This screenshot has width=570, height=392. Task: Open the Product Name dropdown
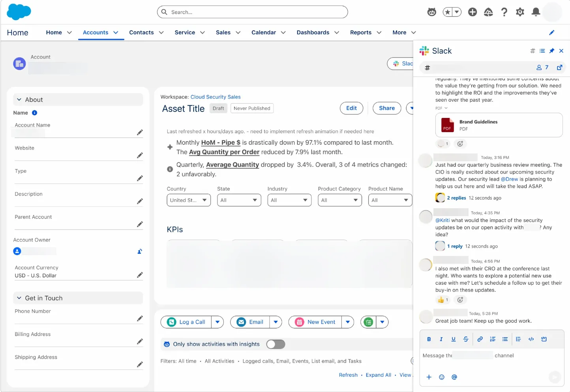tap(390, 200)
